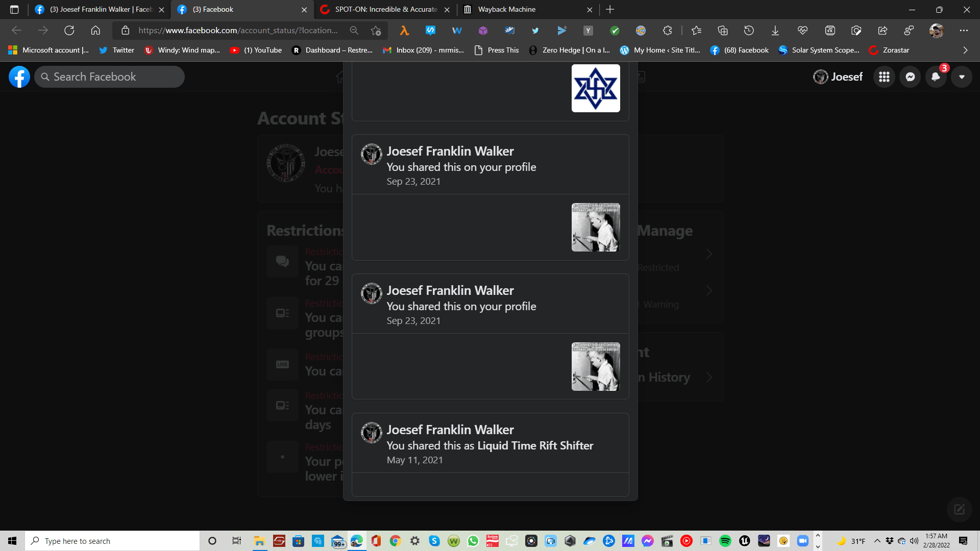Open new browser tab
Viewport: 980px width, 551px height.
[x=610, y=10]
